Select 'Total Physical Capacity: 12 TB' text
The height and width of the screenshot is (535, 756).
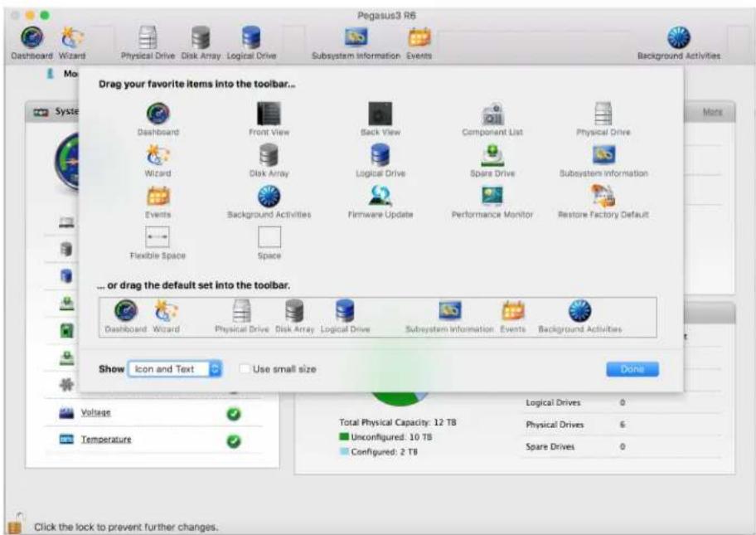tap(398, 422)
